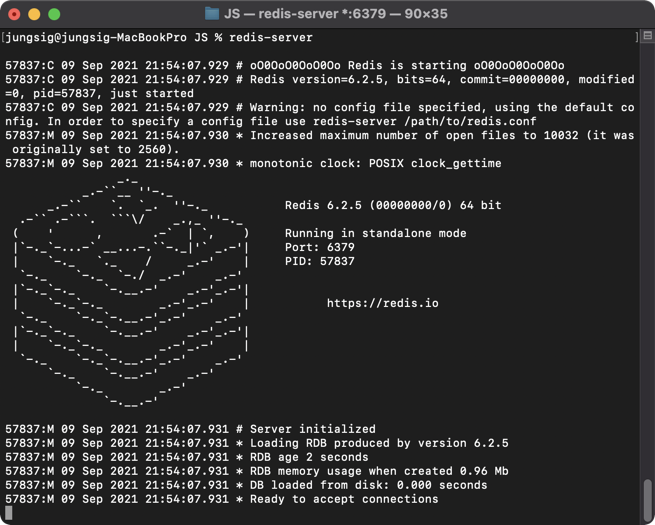Click the 'redis-server' command at the prompt
Viewport: 655px width, 525px height.
point(271,38)
